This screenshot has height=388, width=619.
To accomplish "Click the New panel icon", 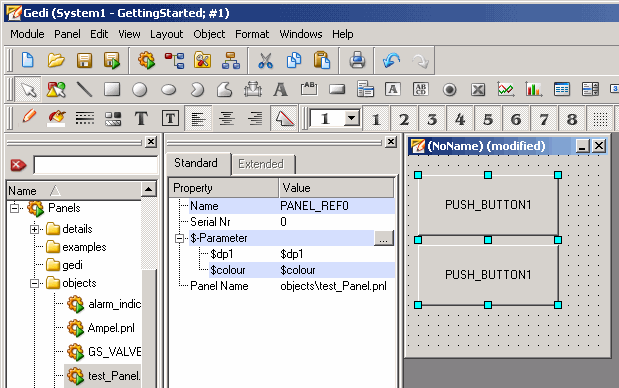I will 28,60.
